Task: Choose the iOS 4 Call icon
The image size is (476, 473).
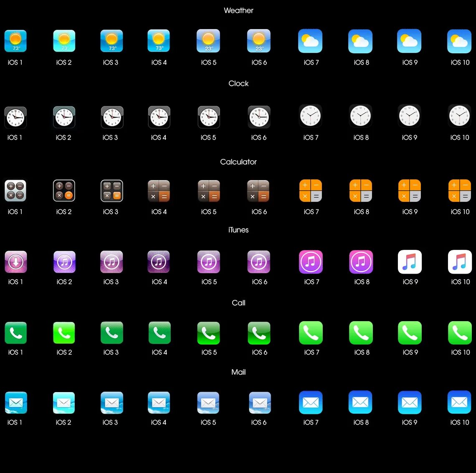Action: [x=160, y=332]
